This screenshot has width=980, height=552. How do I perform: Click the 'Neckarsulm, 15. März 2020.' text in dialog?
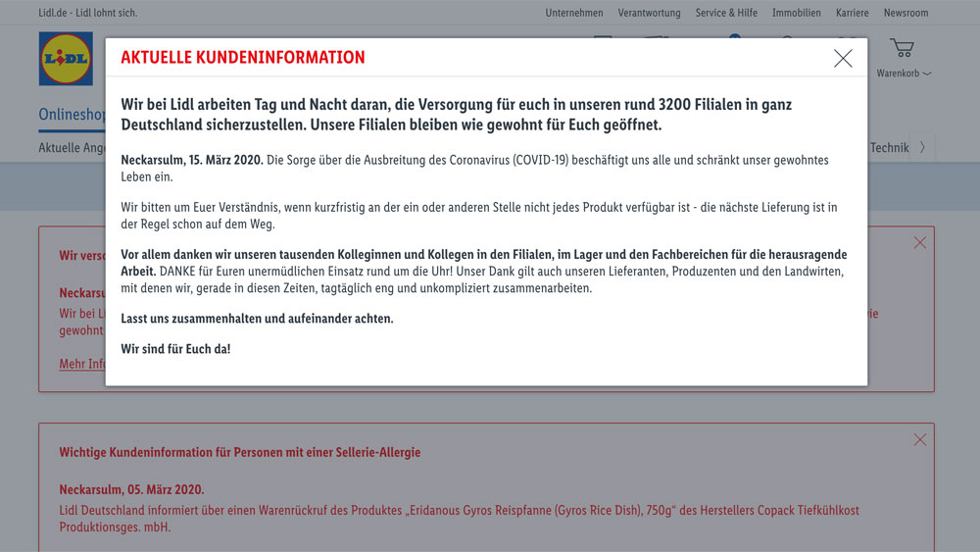(x=192, y=160)
